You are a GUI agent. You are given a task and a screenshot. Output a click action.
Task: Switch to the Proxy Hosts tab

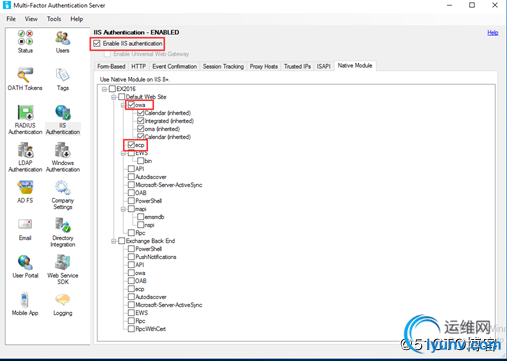tap(264, 66)
